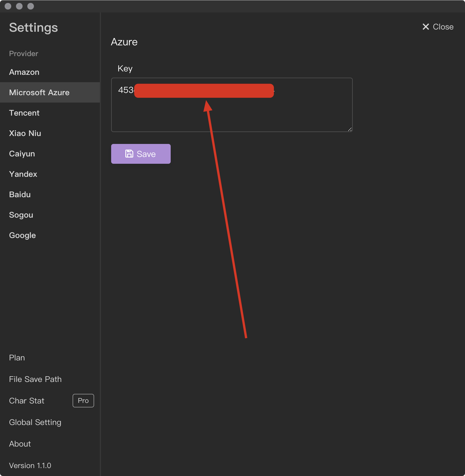The height and width of the screenshot is (476, 465).
Task: Switch to Tencent provider settings
Action: pos(24,113)
